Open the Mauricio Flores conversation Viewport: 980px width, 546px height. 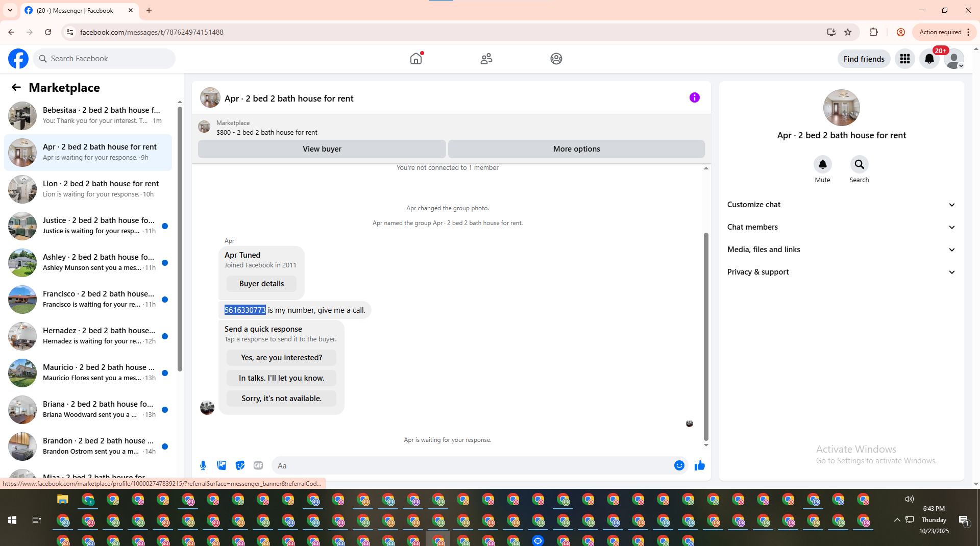click(x=88, y=373)
